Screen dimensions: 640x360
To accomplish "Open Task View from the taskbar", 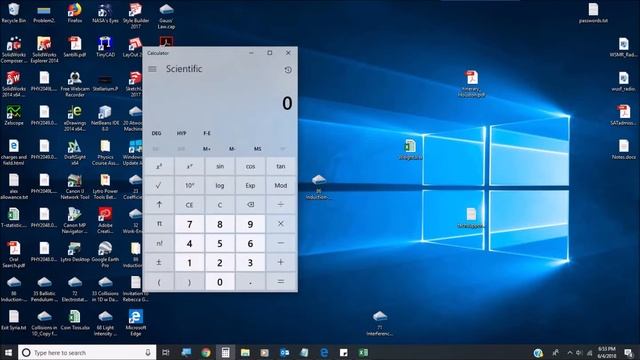I will [165, 352].
